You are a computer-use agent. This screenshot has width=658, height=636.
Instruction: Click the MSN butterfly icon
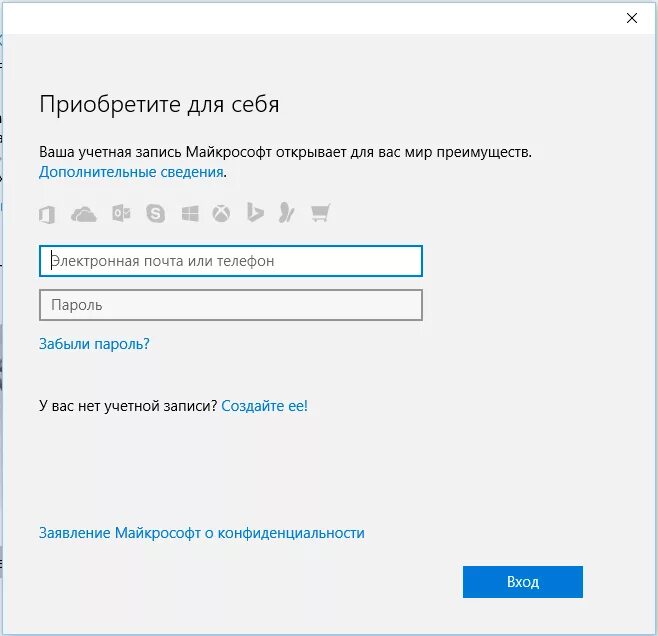(x=287, y=213)
